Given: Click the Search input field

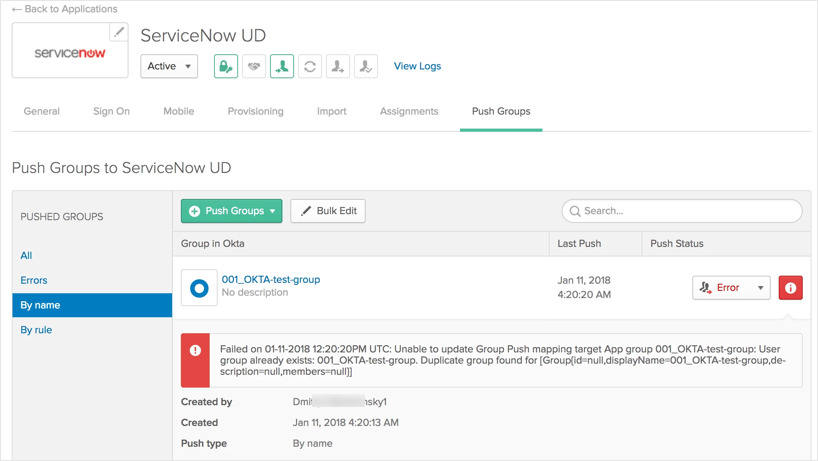Looking at the screenshot, I should click(681, 211).
